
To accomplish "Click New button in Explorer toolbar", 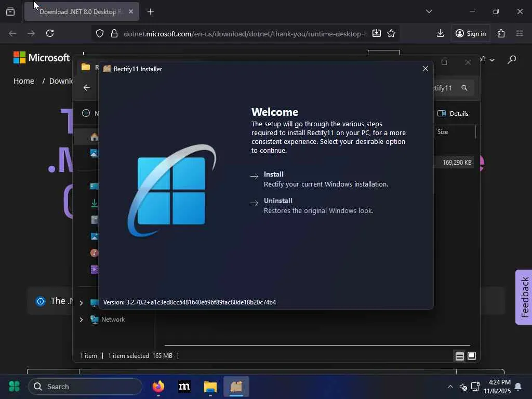I will pos(90,113).
